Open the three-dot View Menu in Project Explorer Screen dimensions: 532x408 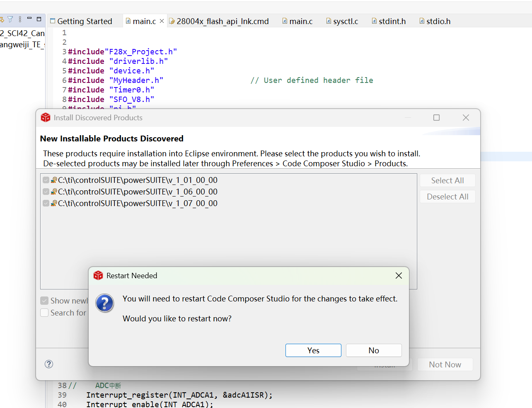pyautogui.click(x=20, y=19)
